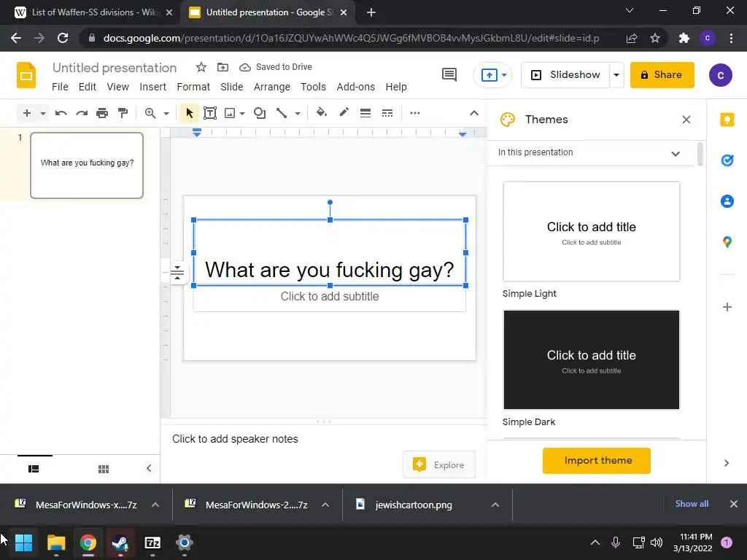Expand the new slide layout dropdown
Viewport: 747px width, 560px height.
tap(43, 113)
